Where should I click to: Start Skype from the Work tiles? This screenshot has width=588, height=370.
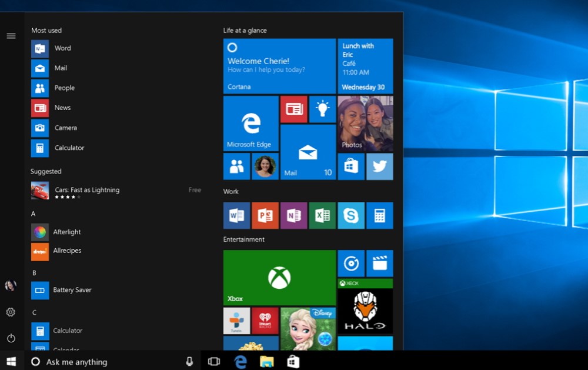tap(351, 215)
